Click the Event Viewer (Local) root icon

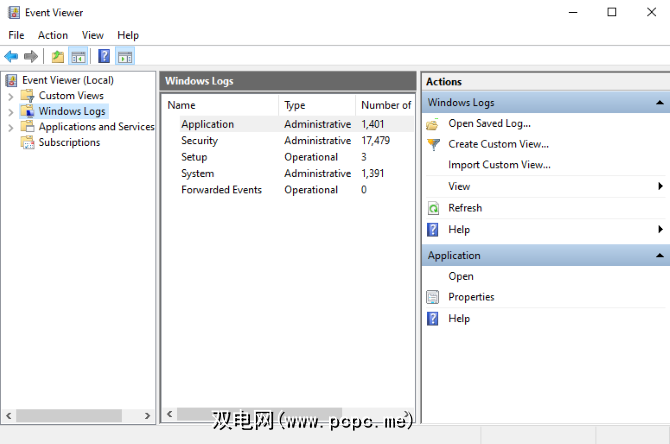click(11, 80)
